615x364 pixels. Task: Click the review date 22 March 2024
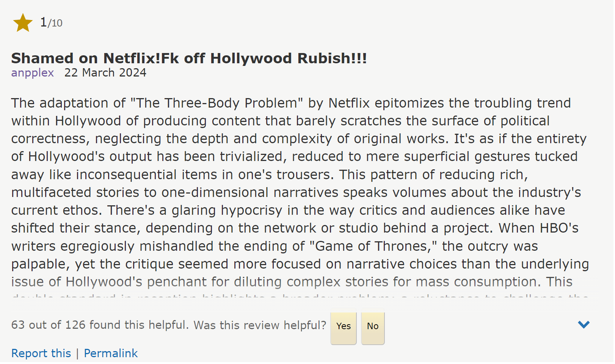pos(105,73)
